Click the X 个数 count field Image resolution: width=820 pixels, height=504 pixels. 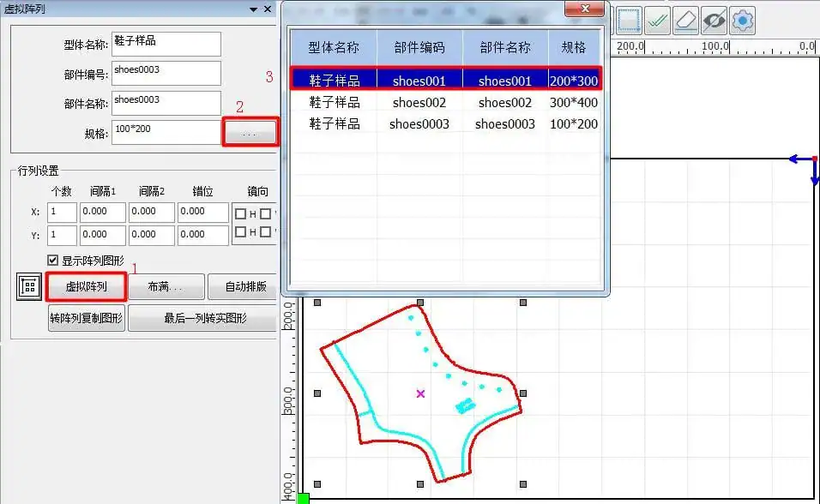coord(63,213)
